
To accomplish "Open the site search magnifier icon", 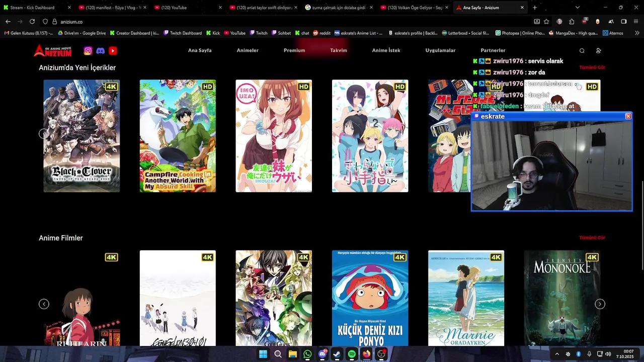I will [x=582, y=51].
